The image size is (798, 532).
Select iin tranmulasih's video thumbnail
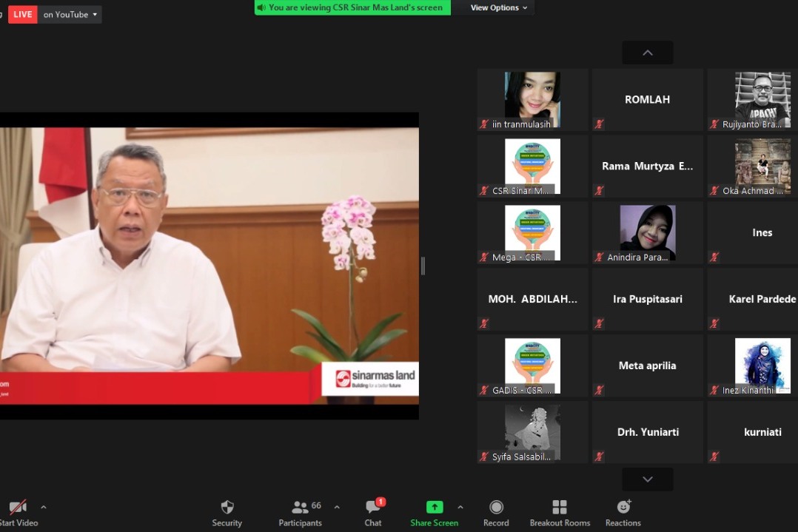click(532, 99)
